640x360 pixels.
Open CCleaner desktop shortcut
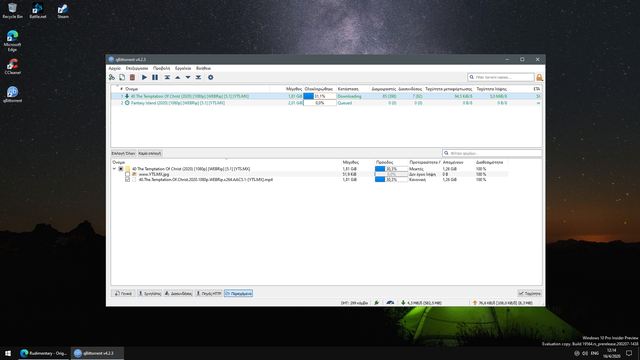coord(13,67)
